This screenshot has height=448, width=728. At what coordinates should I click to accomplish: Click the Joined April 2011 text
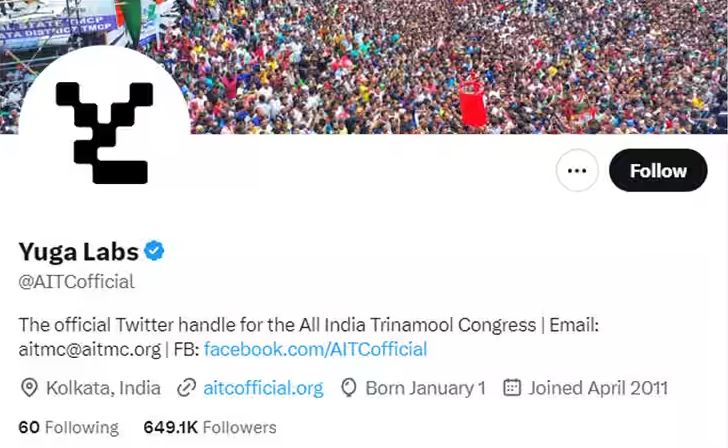pos(598,388)
